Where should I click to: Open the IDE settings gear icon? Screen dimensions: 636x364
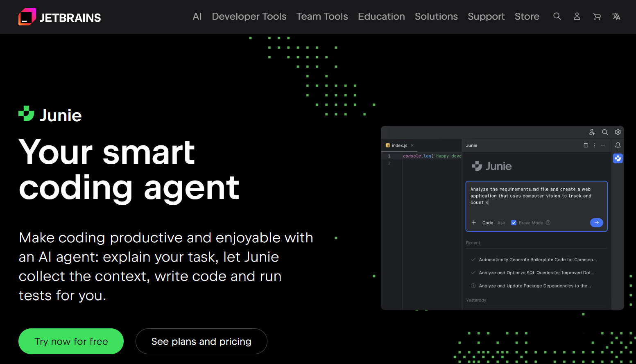click(618, 132)
